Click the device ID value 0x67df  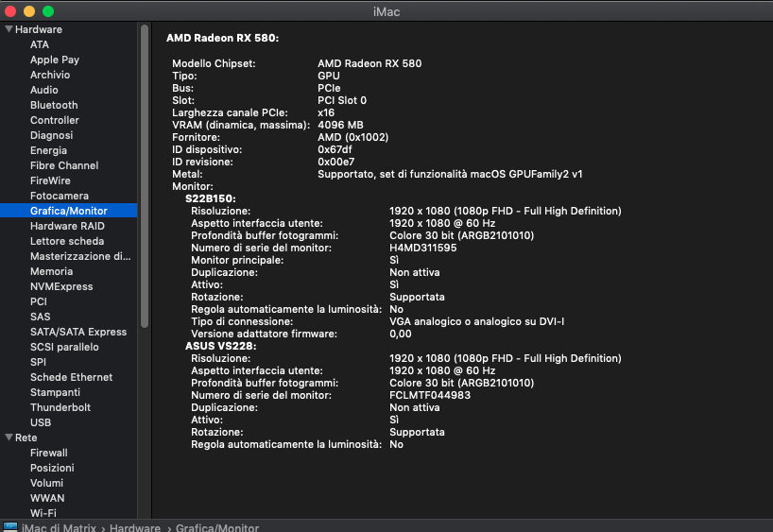335,149
